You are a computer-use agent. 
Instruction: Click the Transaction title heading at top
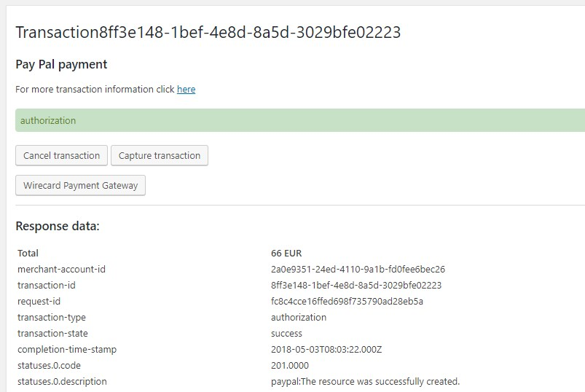(x=208, y=32)
